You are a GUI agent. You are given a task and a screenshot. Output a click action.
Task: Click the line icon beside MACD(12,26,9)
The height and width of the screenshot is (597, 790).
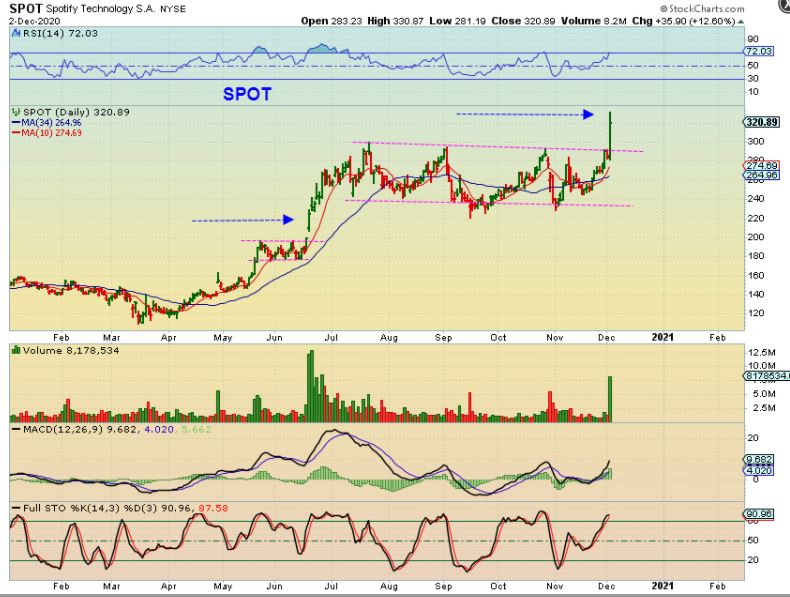point(16,430)
